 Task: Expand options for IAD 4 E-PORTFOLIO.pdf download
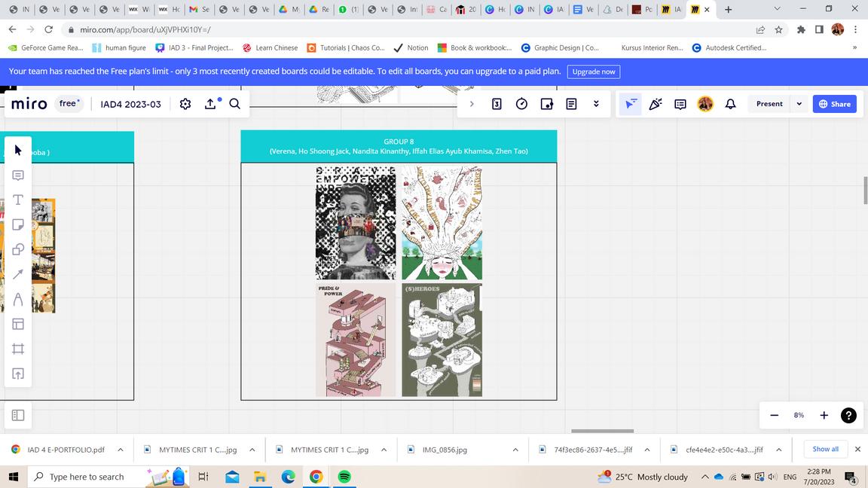pos(120,450)
